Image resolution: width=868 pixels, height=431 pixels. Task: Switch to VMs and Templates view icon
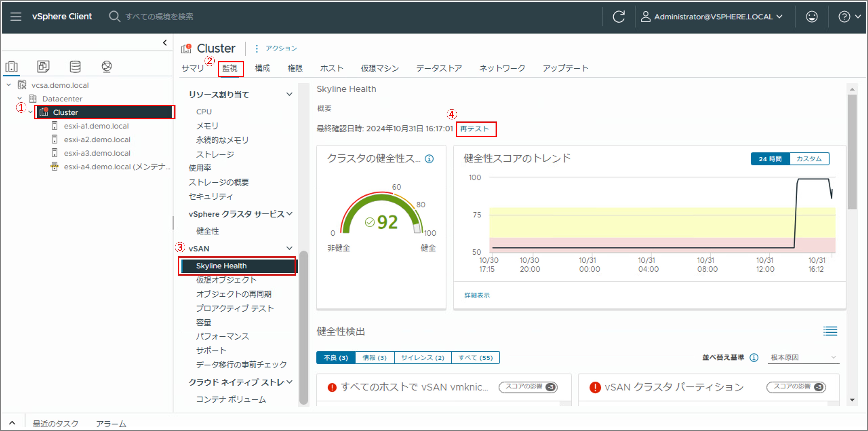pyautogui.click(x=43, y=66)
